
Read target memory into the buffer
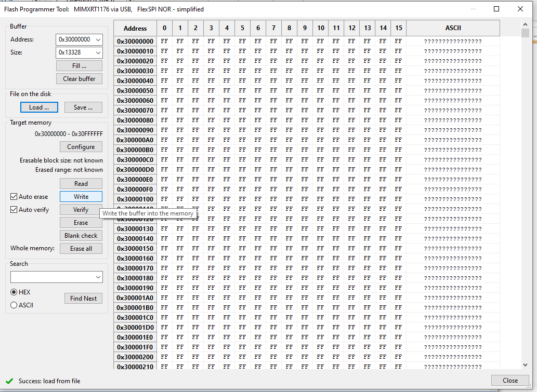tap(81, 183)
